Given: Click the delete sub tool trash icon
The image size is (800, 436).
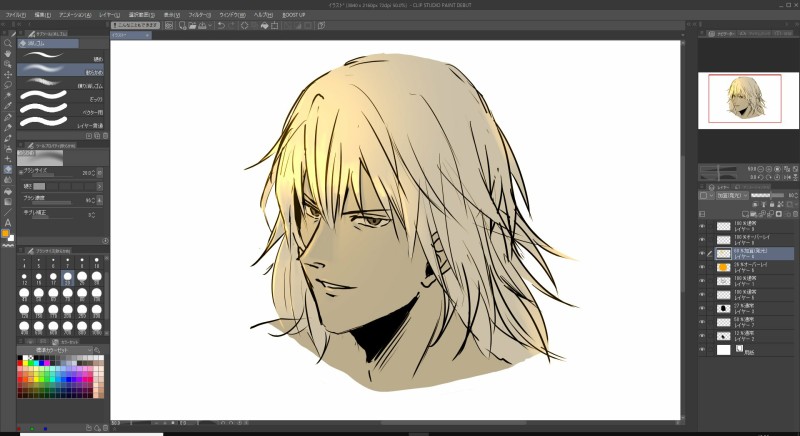Looking at the screenshot, I should [106, 136].
